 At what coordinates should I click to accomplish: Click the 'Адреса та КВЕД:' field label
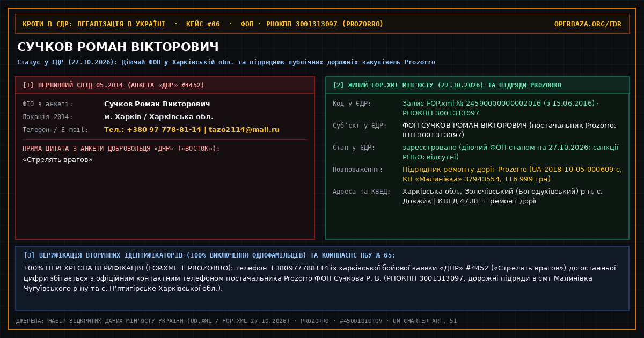362,192
